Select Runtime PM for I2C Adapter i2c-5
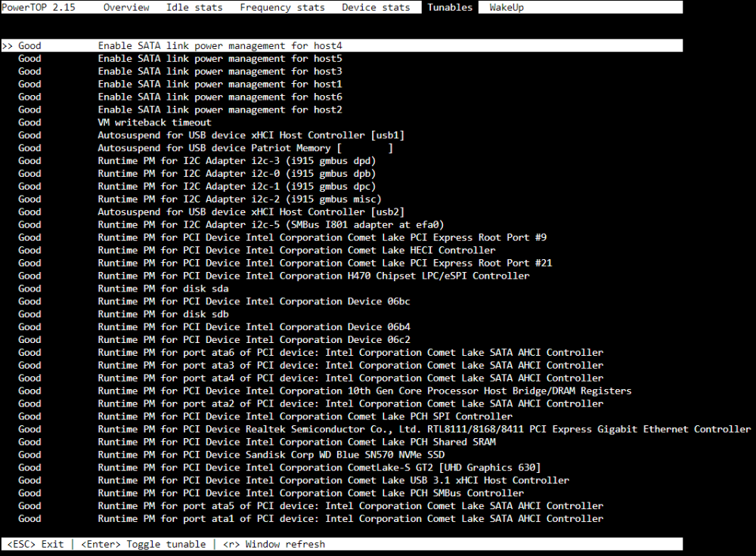Viewport: 756px width, 556px height. [x=342, y=224]
